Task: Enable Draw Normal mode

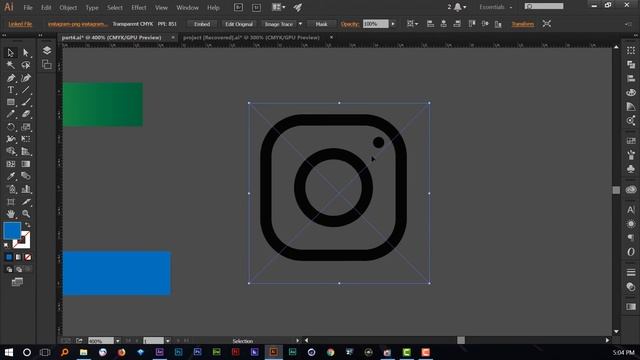Action: pyautogui.click(x=9, y=269)
